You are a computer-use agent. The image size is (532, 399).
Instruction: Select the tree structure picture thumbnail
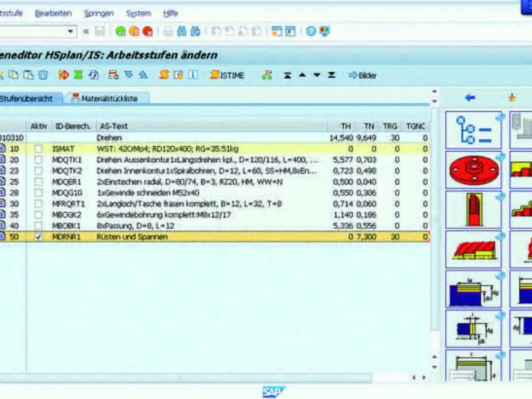(473, 130)
